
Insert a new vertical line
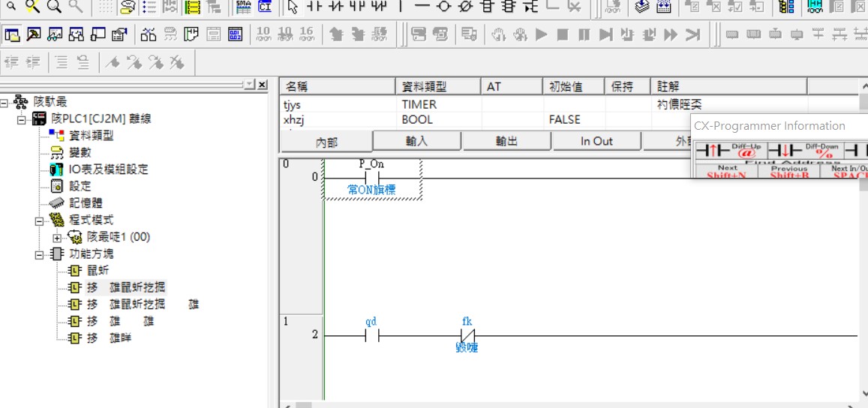click(x=400, y=7)
